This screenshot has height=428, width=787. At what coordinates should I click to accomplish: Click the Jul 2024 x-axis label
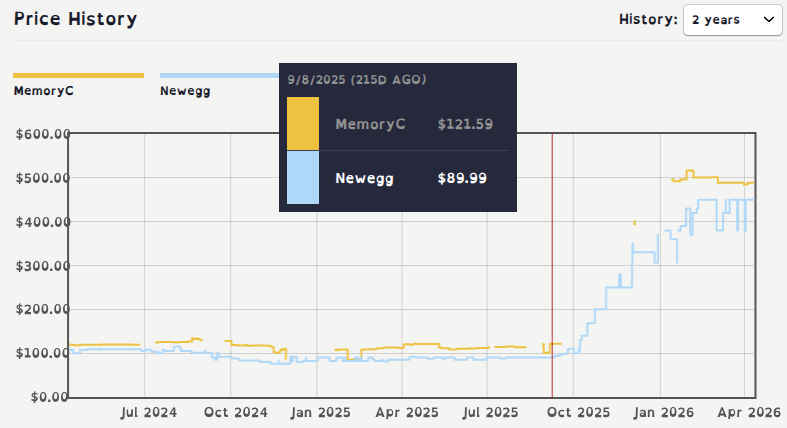pos(149,412)
